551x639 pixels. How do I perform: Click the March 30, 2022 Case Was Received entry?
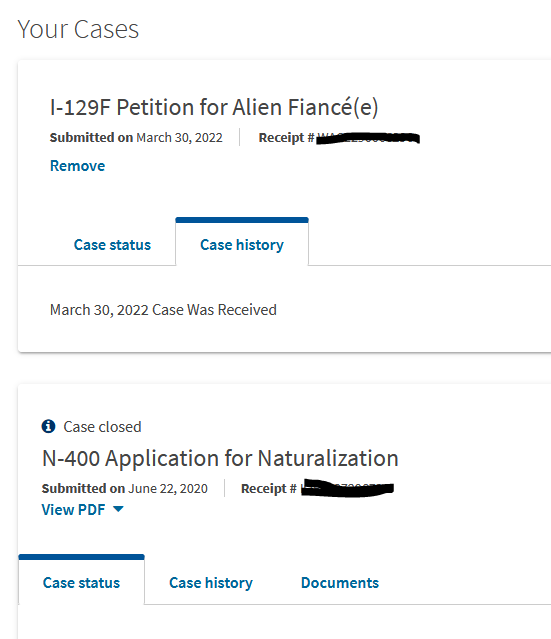click(163, 310)
